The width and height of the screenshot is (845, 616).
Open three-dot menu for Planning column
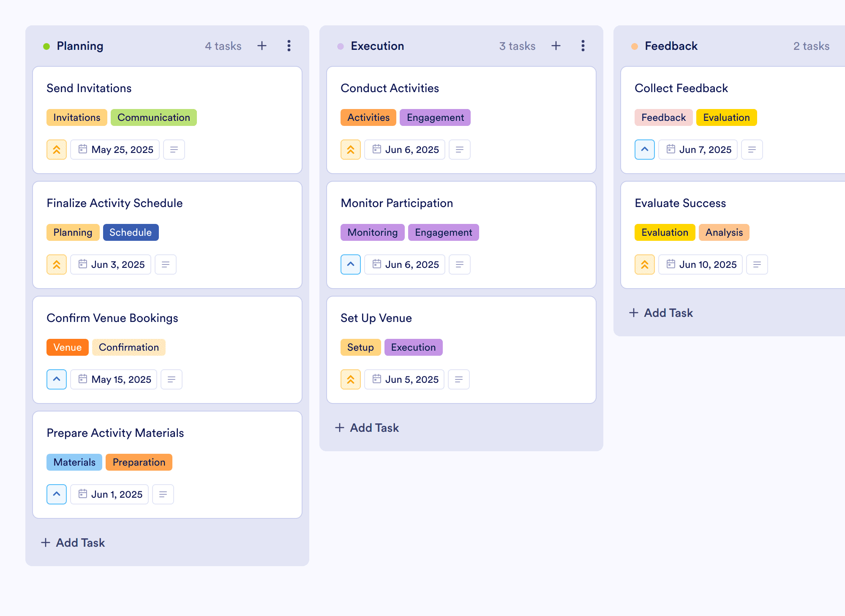(x=289, y=46)
